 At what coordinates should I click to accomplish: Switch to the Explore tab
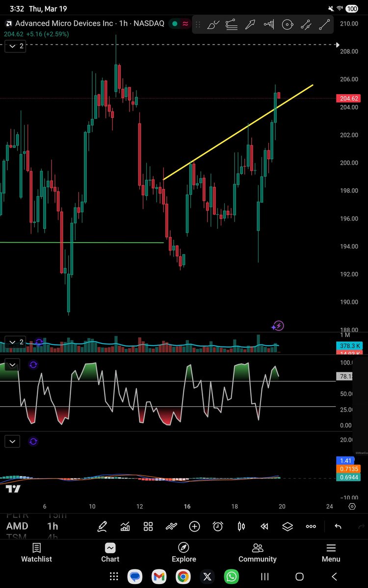(x=184, y=552)
